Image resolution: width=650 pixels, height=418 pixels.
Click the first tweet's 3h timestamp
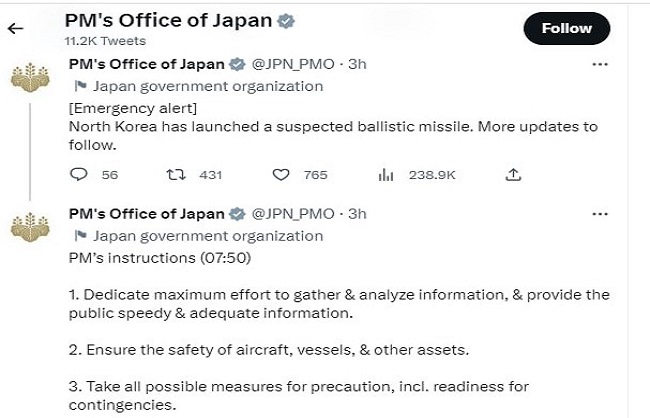coord(357,64)
